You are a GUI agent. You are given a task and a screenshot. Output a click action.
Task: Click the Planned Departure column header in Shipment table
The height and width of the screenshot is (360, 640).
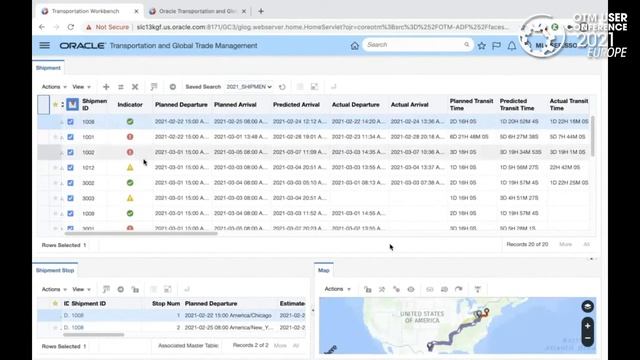(181, 104)
